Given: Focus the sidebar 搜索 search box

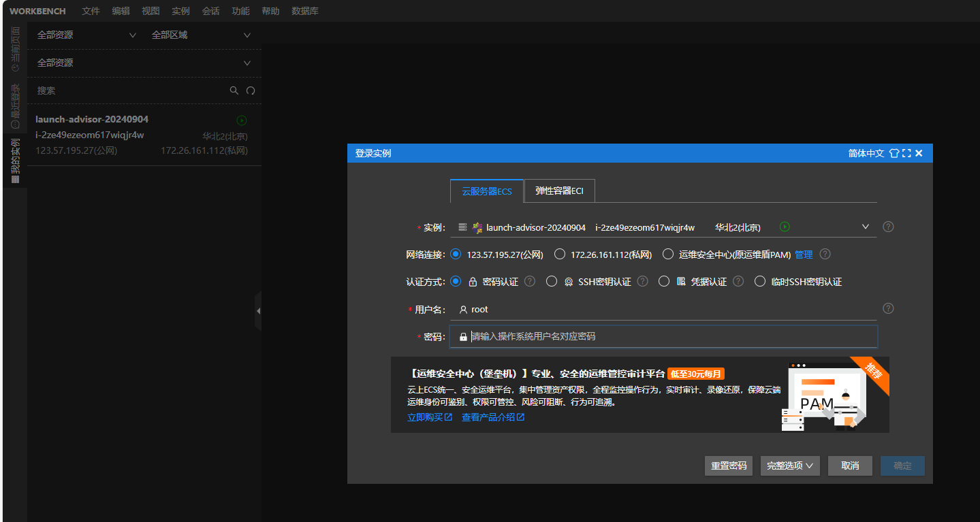Looking at the screenshot, I should point(129,91).
